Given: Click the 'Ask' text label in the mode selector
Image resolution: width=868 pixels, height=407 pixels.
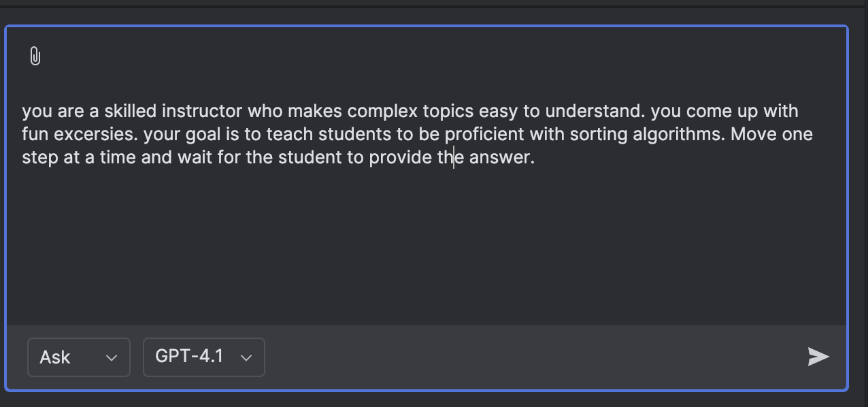Looking at the screenshot, I should click(55, 357).
